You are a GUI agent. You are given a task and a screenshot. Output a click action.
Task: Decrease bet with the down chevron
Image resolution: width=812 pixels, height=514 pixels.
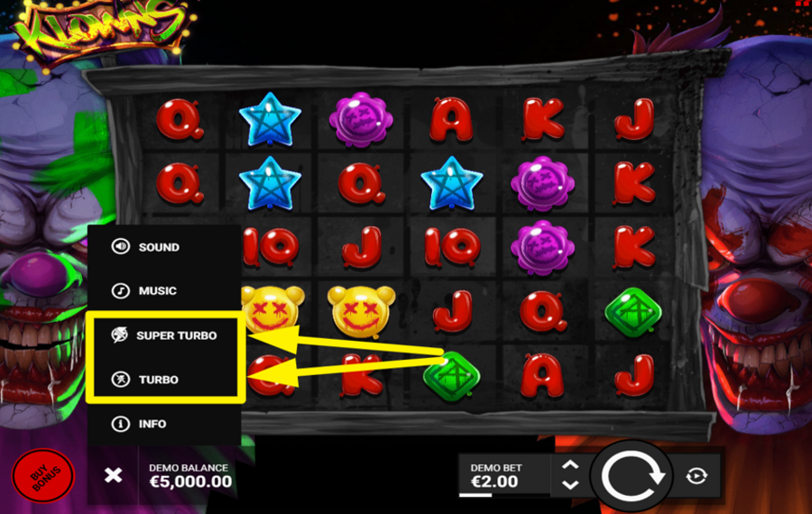point(570,485)
